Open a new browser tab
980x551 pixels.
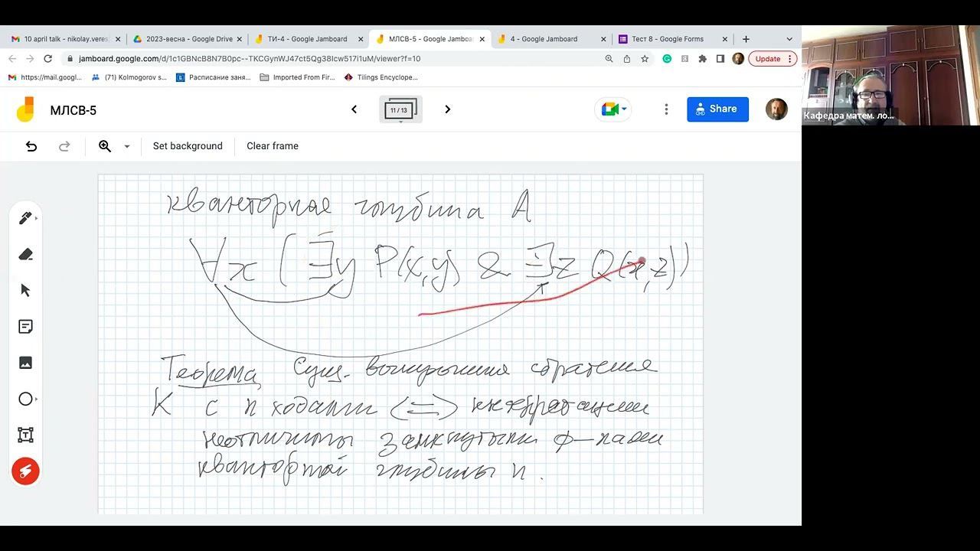746,39
